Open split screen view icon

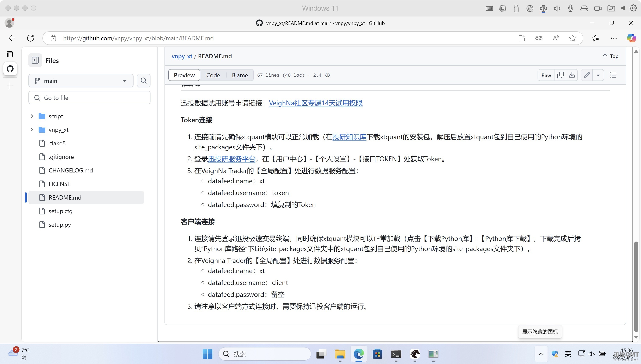pyautogui.click(x=522, y=38)
